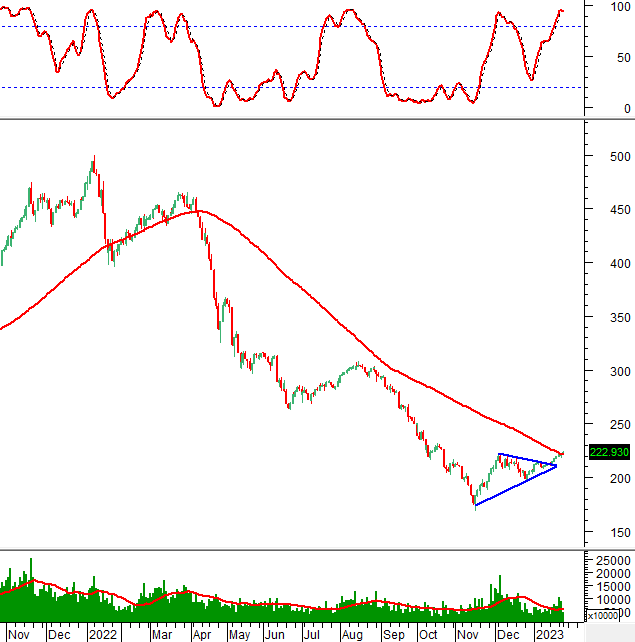Viewport: 635px width, 642px height.
Task: Click the 25000 volume axis label
Action: 613,560
